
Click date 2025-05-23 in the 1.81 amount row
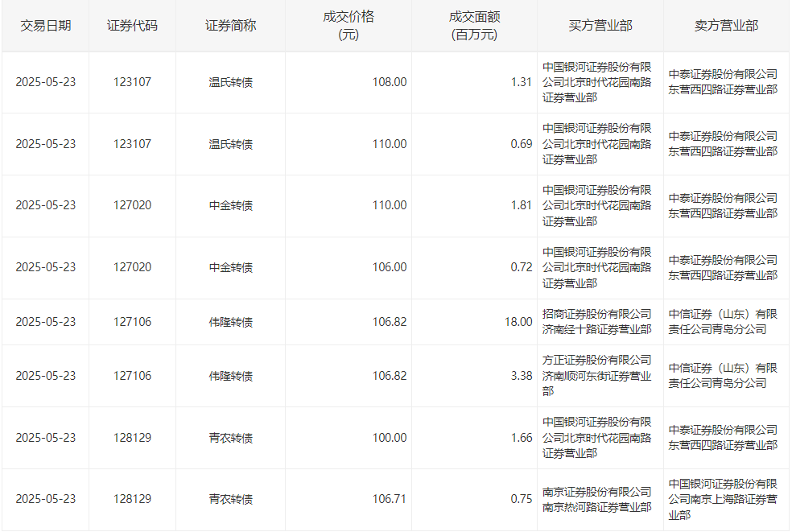[x=45, y=205]
